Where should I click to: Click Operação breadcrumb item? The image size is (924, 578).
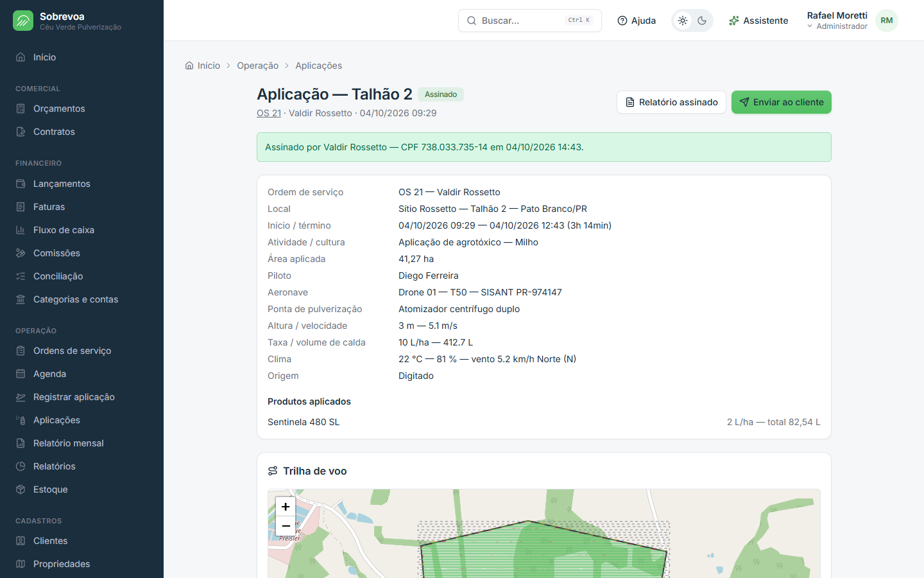pos(257,66)
